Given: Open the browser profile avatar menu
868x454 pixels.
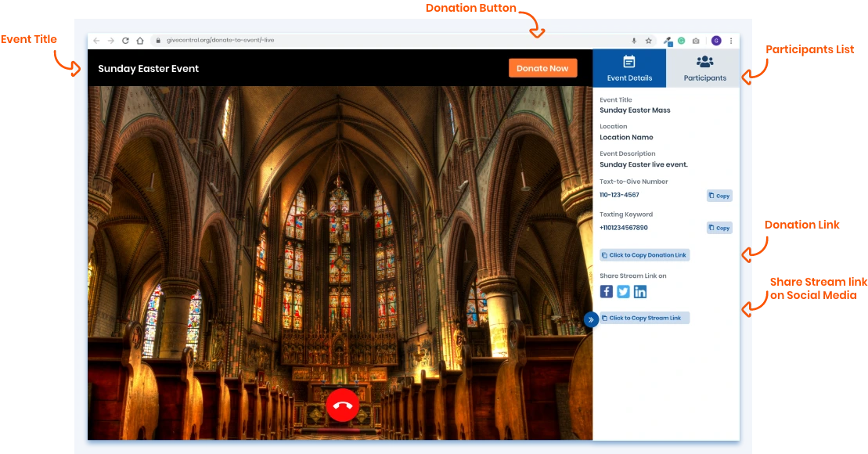Looking at the screenshot, I should coord(717,41).
